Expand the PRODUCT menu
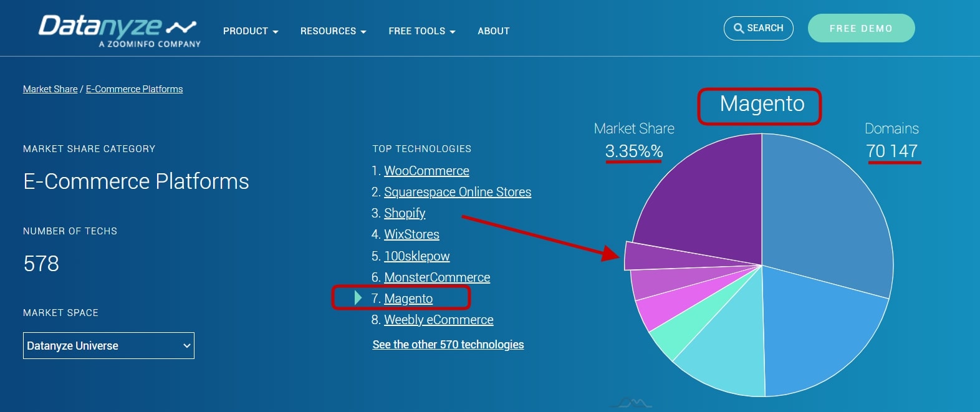This screenshot has width=980, height=412. pos(251,31)
